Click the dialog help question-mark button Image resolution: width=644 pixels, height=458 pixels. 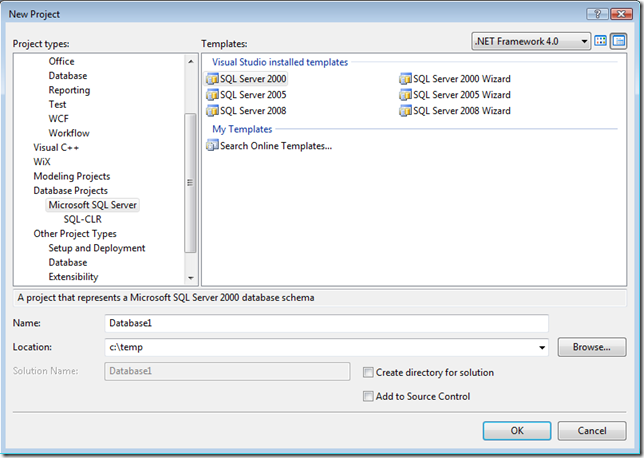pyautogui.click(x=597, y=14)
